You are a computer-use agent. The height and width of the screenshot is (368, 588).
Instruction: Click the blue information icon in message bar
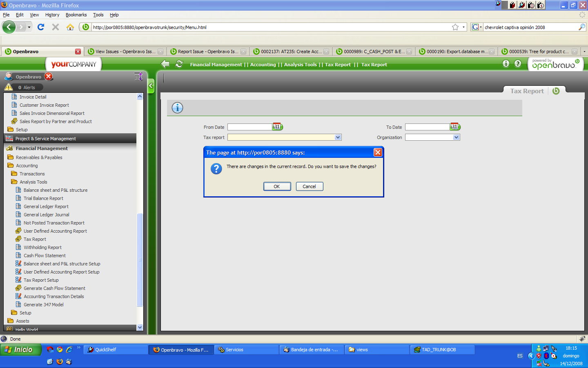coord(177,108)
